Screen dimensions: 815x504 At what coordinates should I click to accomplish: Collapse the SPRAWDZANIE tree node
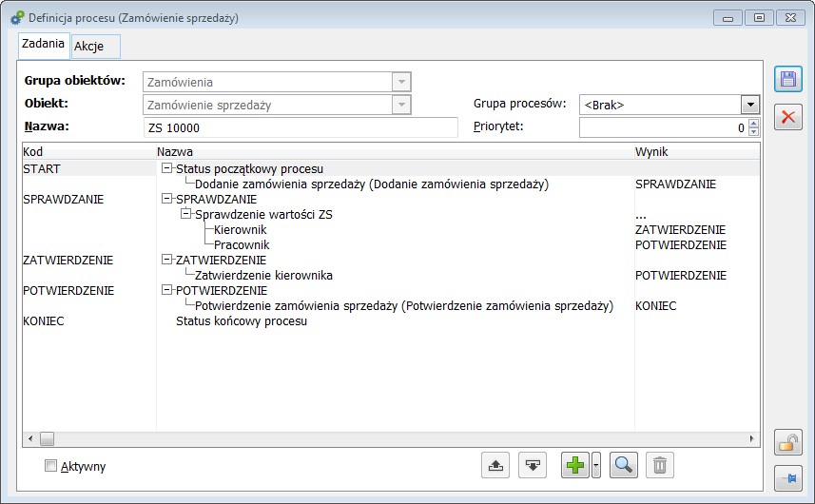(x=166, y=199)
